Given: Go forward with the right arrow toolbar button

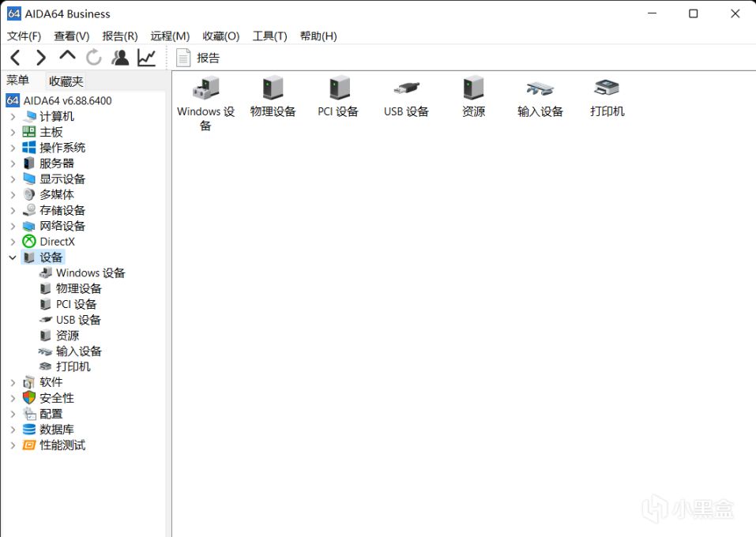Looking at the screenshot, I should coord(41,58).
